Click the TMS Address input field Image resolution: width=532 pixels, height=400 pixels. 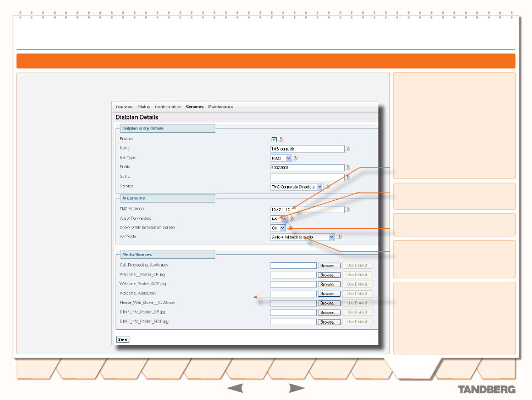[307, 209]
